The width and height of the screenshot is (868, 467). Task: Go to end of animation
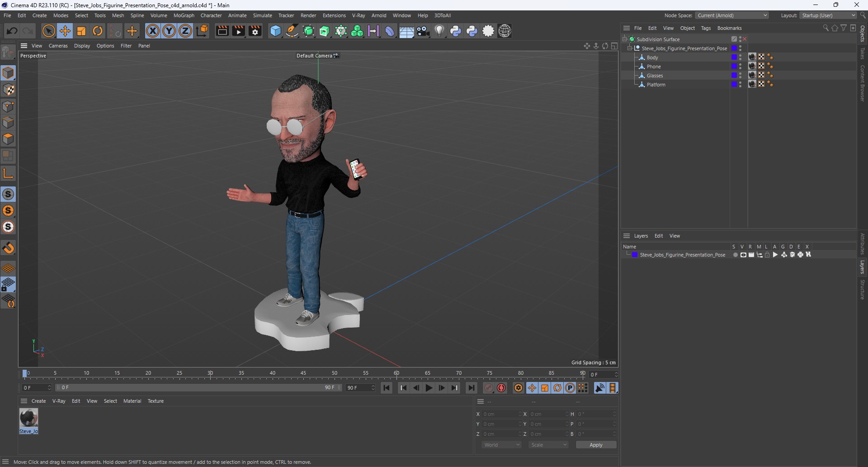(472, 388)
